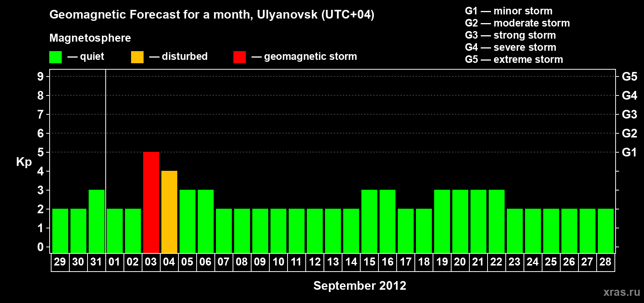Click the Kp axis label

tap(24, 162)
